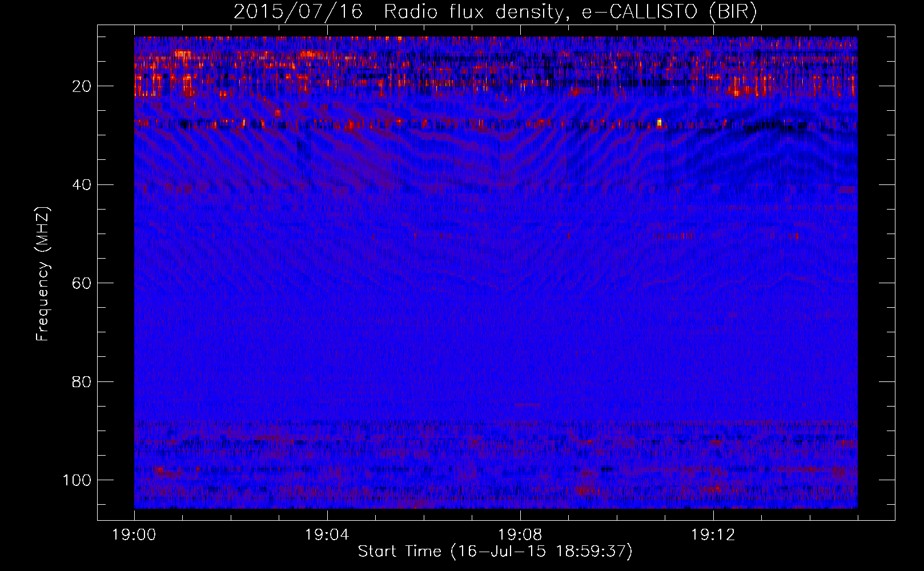
Task: Click the 80 frequency tick label
Action: [82, 381]
